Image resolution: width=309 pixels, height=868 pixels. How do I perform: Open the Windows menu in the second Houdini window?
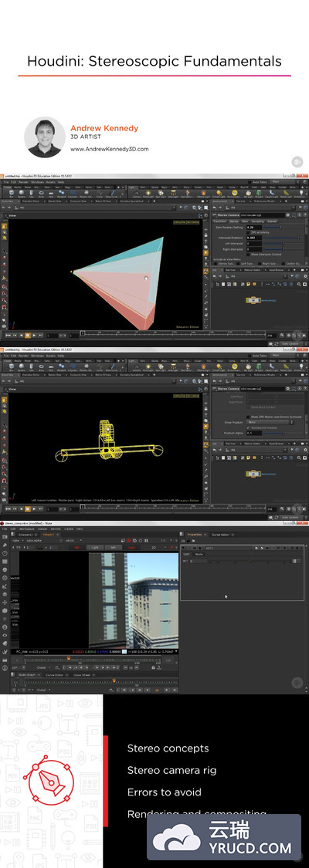pos(36,355)
